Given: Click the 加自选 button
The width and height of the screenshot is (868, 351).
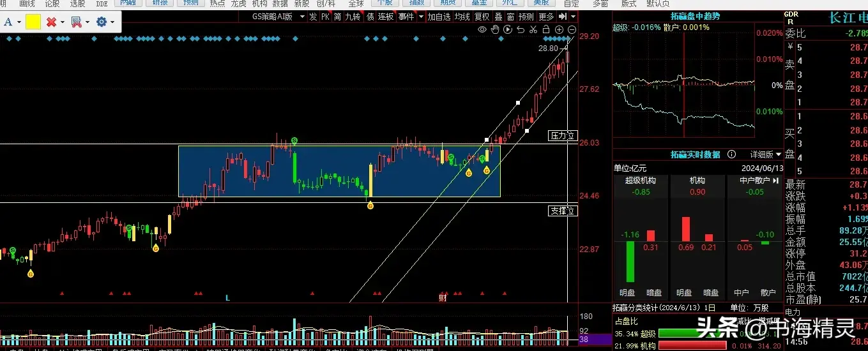Looking at the screenshot, I should point(439,17).
